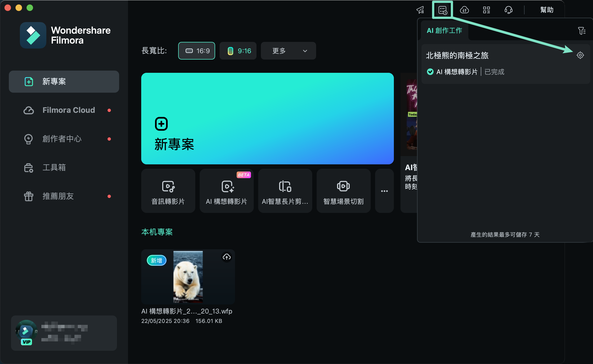Viewport: 593px width, 364px height.
Task: Click the paper plane message icon
Action: [x=420, y=10]
